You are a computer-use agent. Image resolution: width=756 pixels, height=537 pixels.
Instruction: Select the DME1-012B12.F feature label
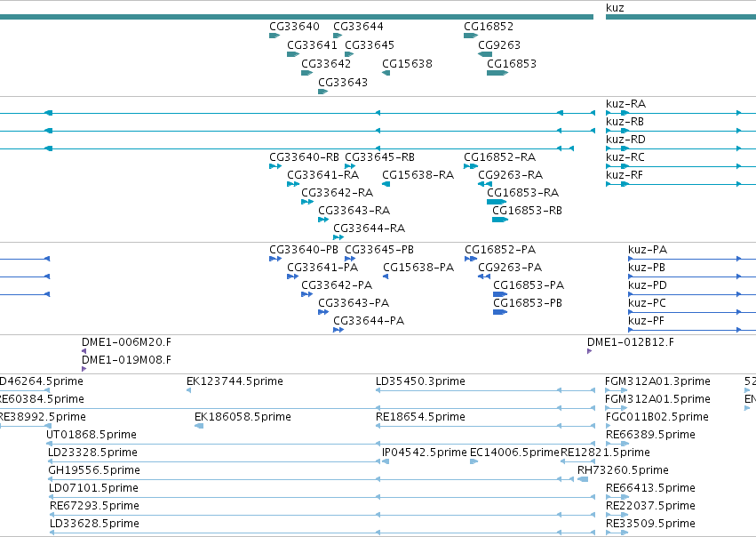[x=631, y=342]
